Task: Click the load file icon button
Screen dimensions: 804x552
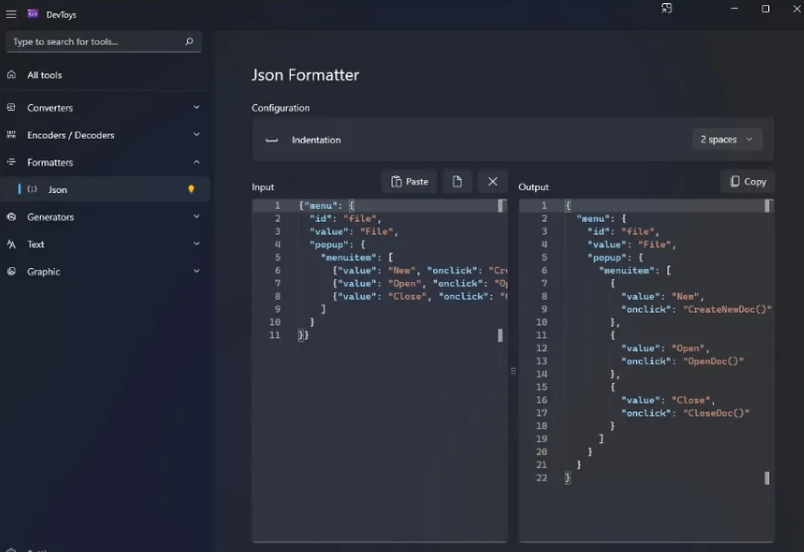Action: [456, 181]
